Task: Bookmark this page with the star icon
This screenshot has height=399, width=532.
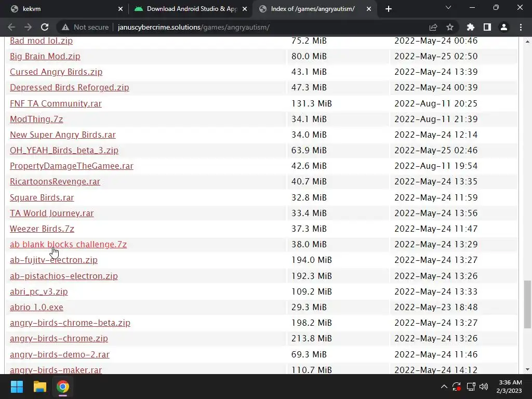Action: click(449, 27)
